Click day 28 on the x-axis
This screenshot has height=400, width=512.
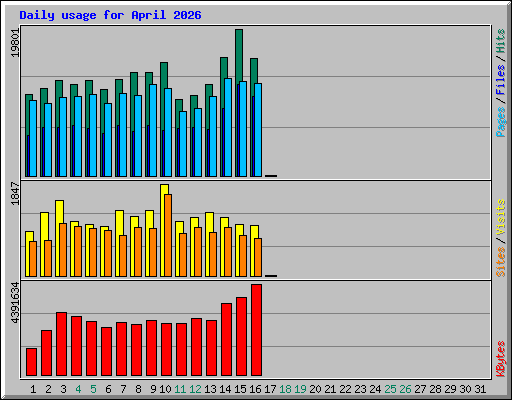pos(435,389)
